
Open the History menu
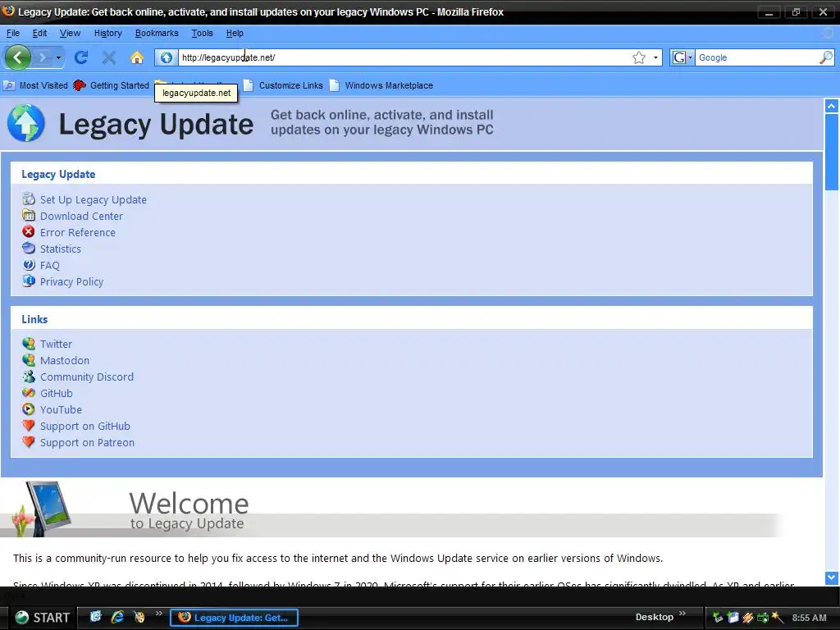107,33
